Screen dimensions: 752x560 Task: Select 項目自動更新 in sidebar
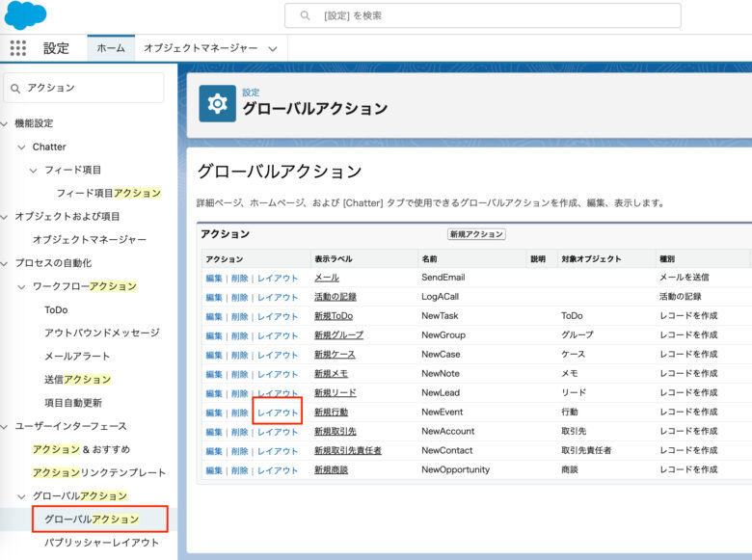[x=73, y=403]
